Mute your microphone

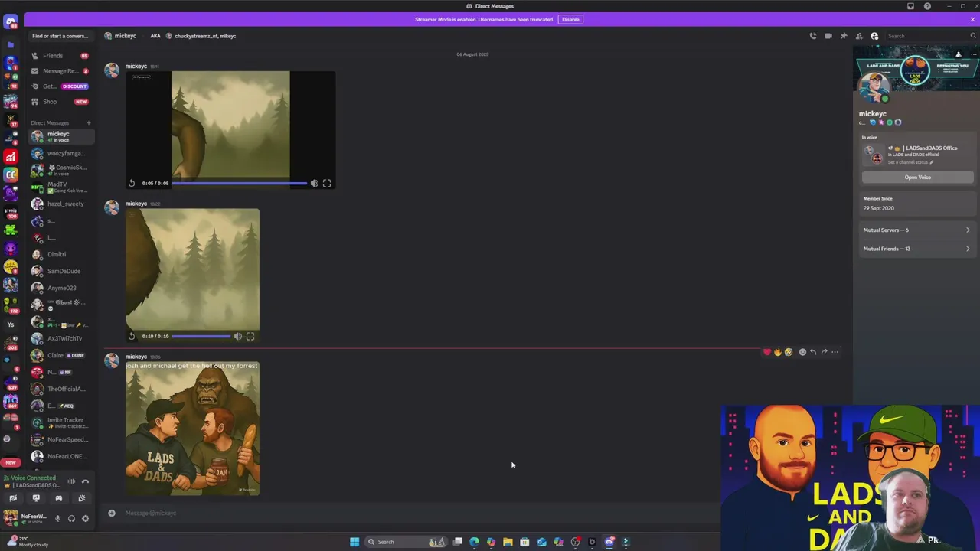point(57,519)
